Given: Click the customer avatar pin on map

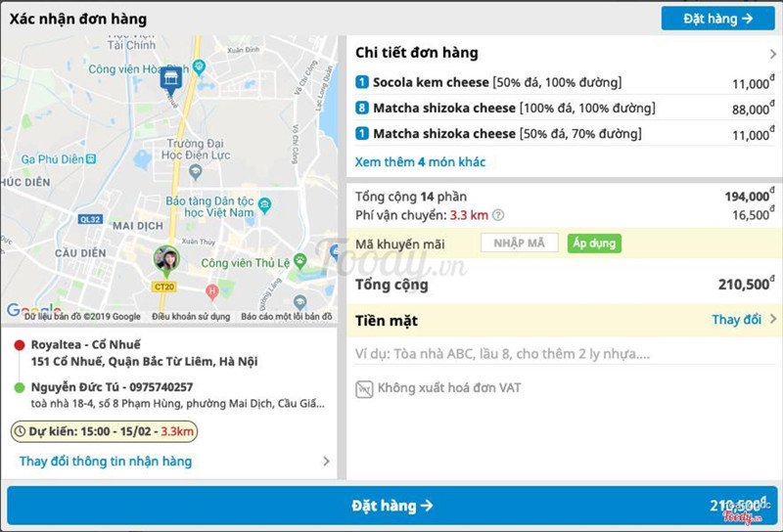Looking at the screenshot, I should click(166, 260).
